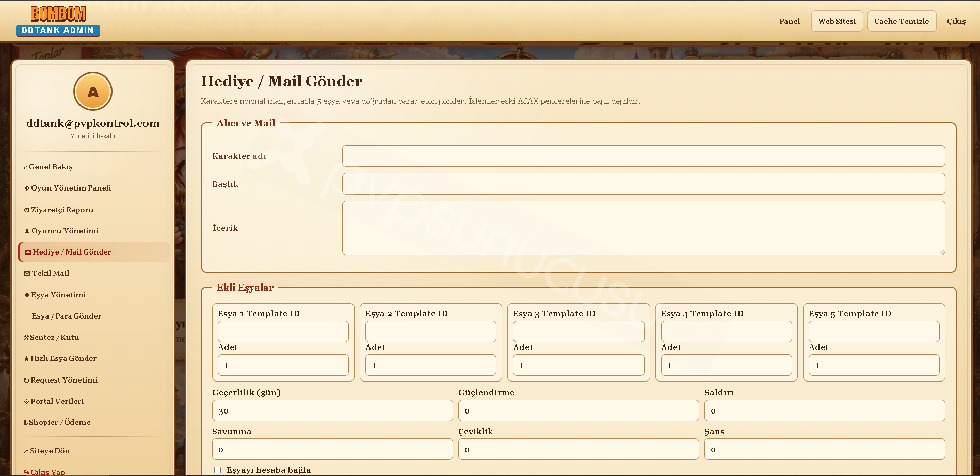
Task: Focus the Başlık input field
Action: (644, 184)
